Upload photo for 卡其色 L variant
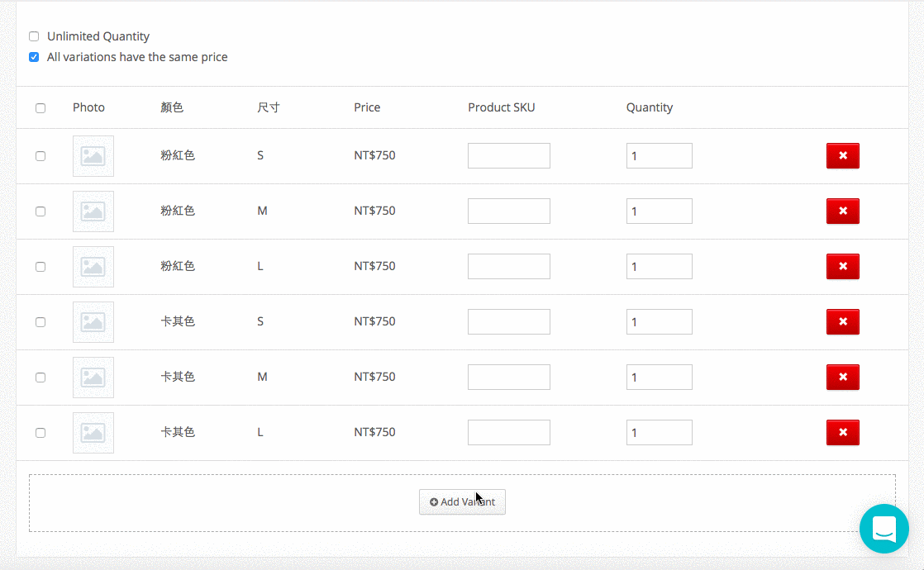The height and width of the screenshot is (570, 924). (x=93, y=433)
